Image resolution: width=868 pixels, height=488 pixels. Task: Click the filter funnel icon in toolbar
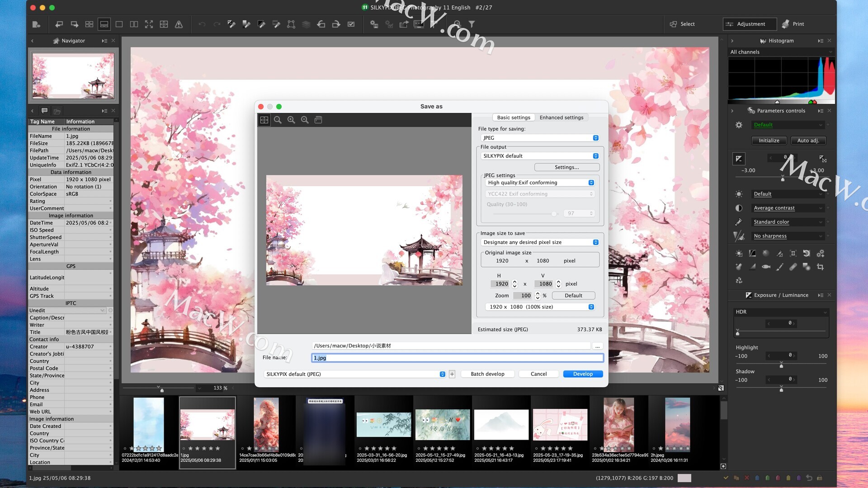click(x=472, y=24)
